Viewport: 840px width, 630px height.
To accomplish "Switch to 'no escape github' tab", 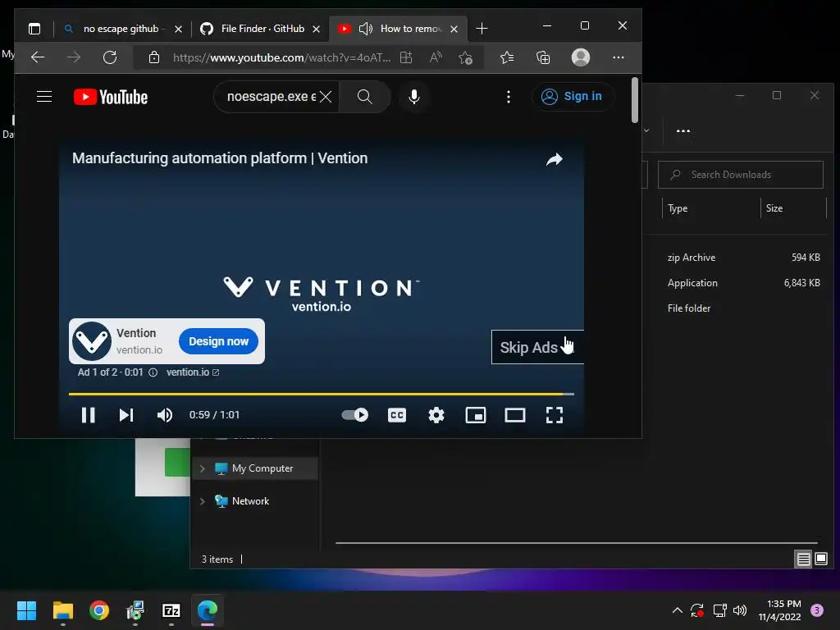I will pyautogui.click(x=123, y=29).
